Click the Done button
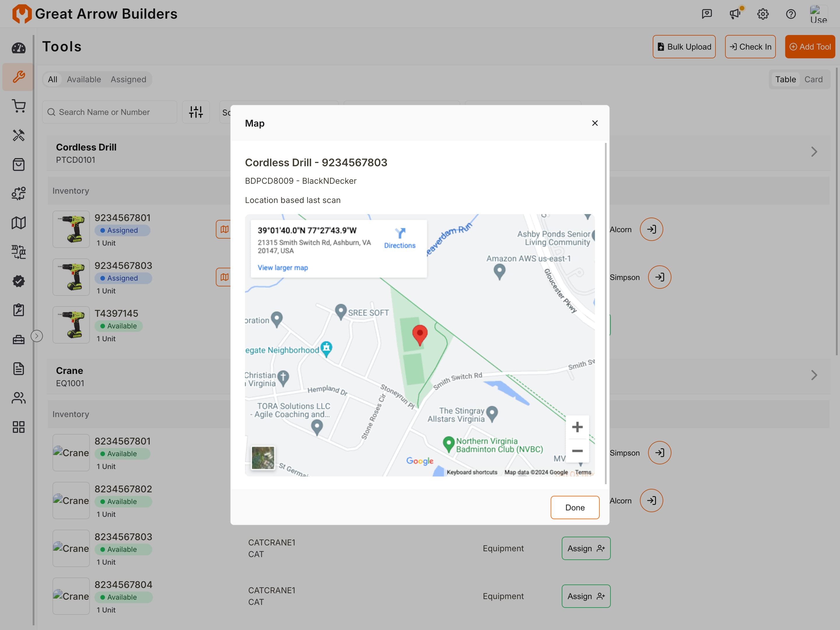 pyautogui.click(x=575, y=507)
